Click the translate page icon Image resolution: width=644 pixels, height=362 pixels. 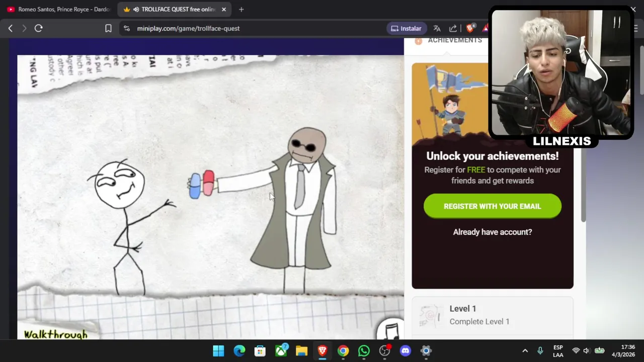(437, 29)
